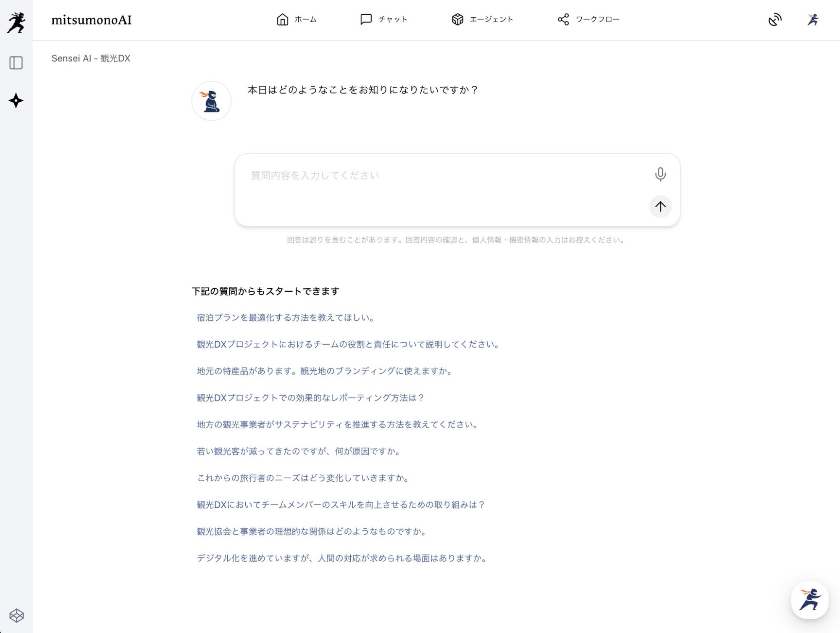Switch to the エージェント tab

click(x=482, y=19)
